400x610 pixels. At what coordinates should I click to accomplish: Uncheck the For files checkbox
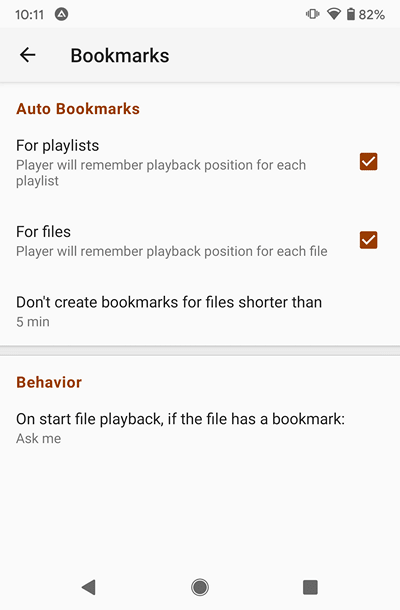368,240
